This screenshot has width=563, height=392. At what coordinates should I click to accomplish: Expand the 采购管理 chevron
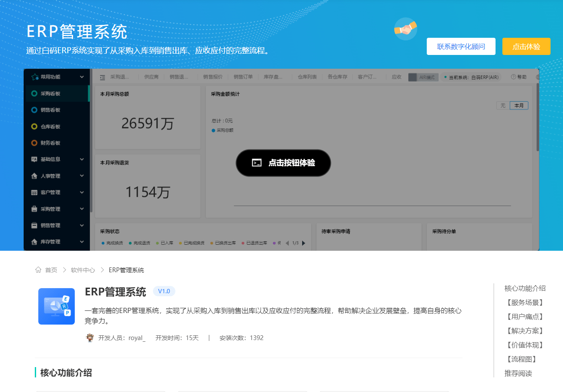click(x=82, y=209)
